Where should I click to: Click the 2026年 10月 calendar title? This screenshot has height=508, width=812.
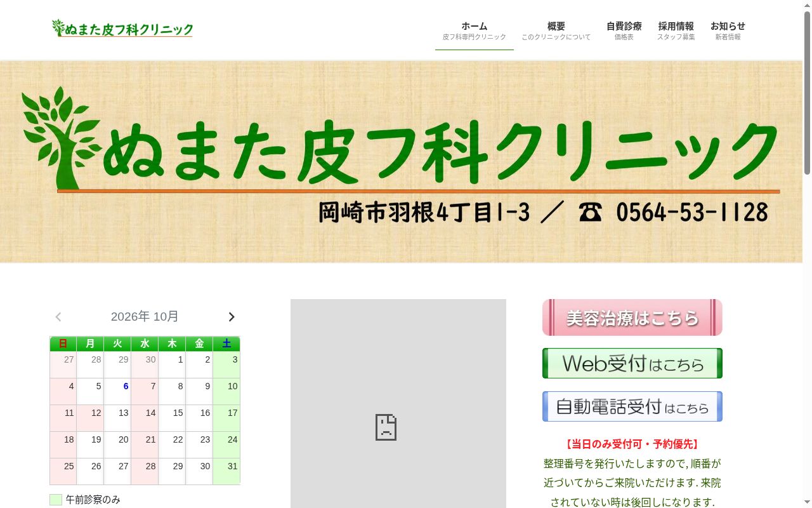[x=145, y=317]
